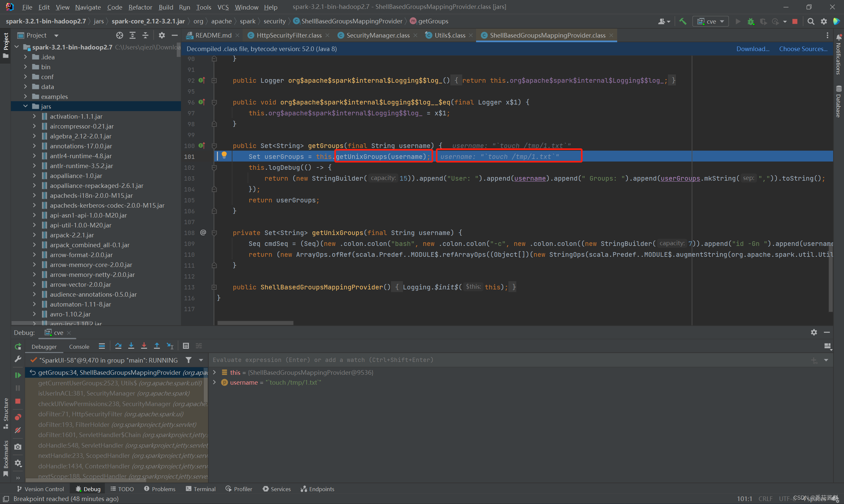Open the Refactor menu

(x=140, y=7)
